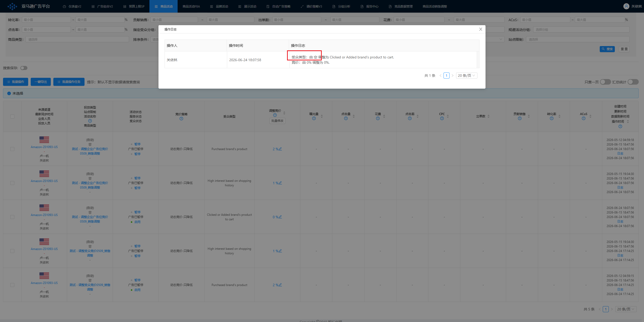Click the help icon under 花费 header
The height and width of the screenshot is (322, 644).
point(378,118)
